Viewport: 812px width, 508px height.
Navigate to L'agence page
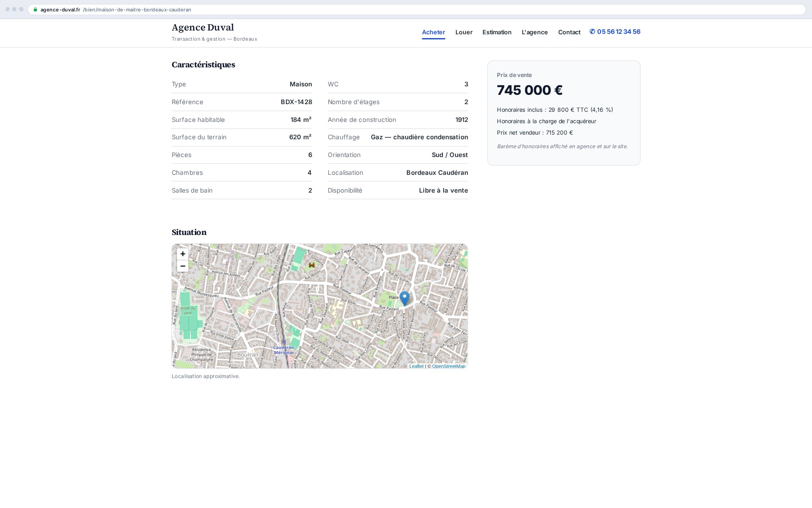point(535,32)
